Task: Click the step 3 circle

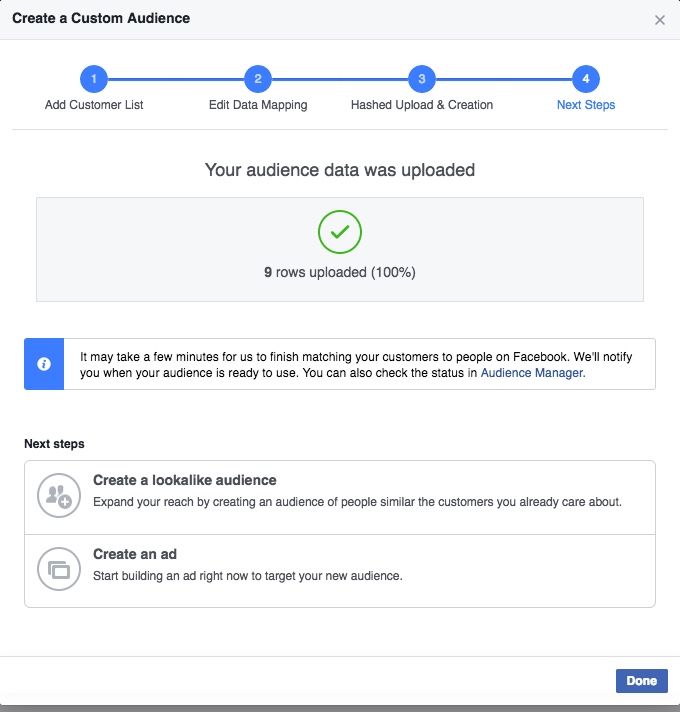Action: [422, 79]
